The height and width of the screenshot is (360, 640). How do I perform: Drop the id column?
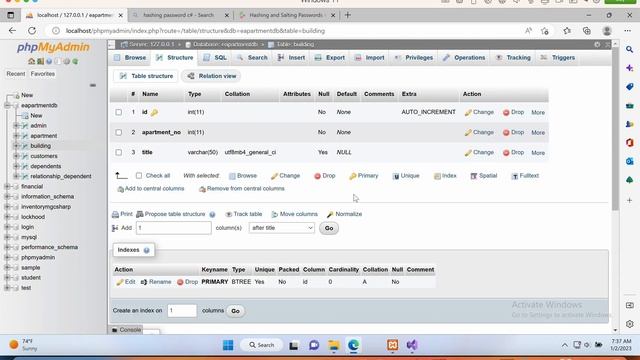[x=513, y=112]
